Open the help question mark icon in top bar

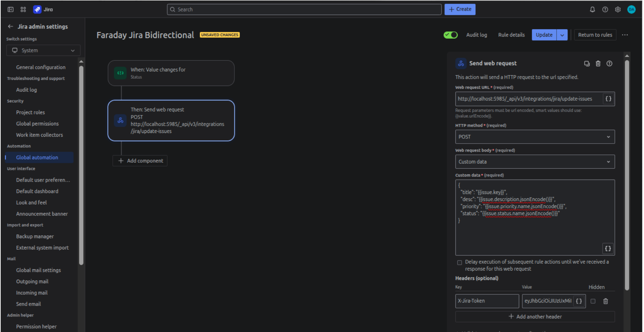(605, 10)
